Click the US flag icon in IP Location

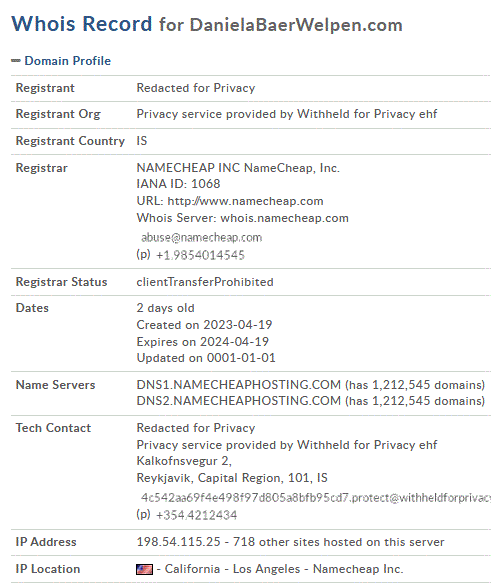click(x=144, y=570)
